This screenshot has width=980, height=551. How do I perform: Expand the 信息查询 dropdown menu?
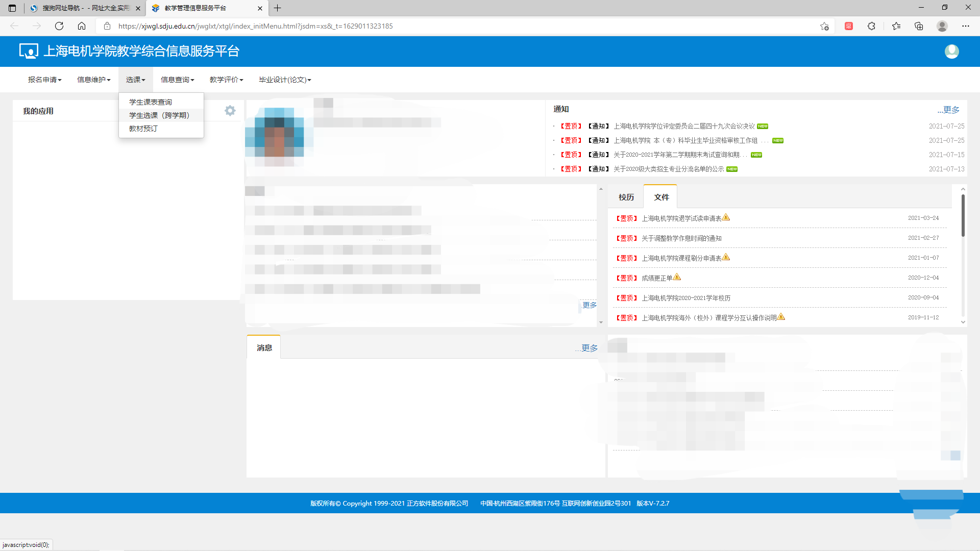coord(177,80)
